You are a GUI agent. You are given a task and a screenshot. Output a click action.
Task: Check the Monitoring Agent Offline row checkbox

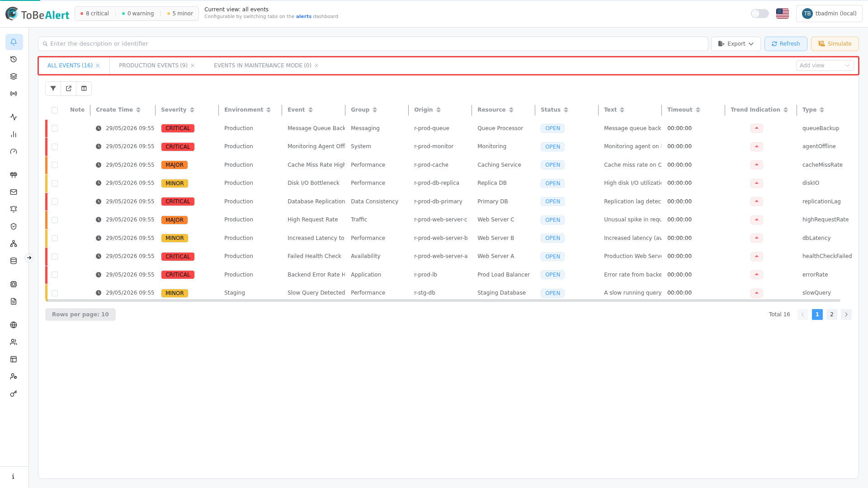point(55,147)
